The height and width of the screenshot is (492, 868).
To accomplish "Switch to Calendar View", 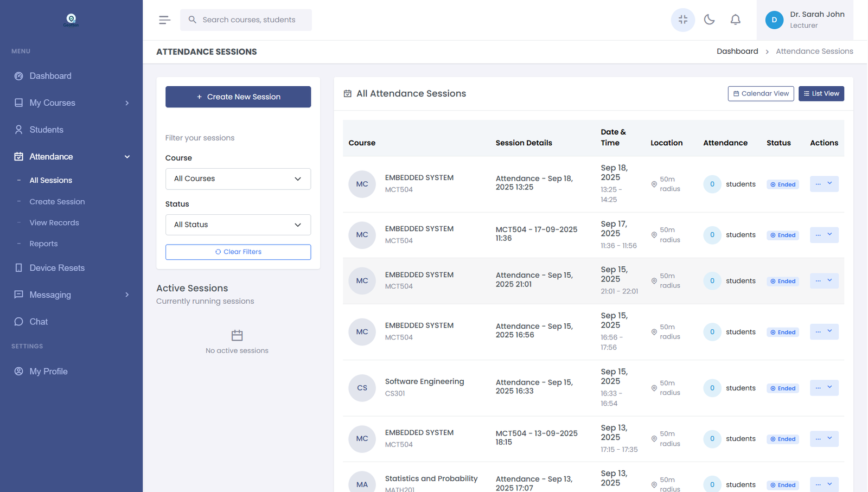I will pos(761,94).
